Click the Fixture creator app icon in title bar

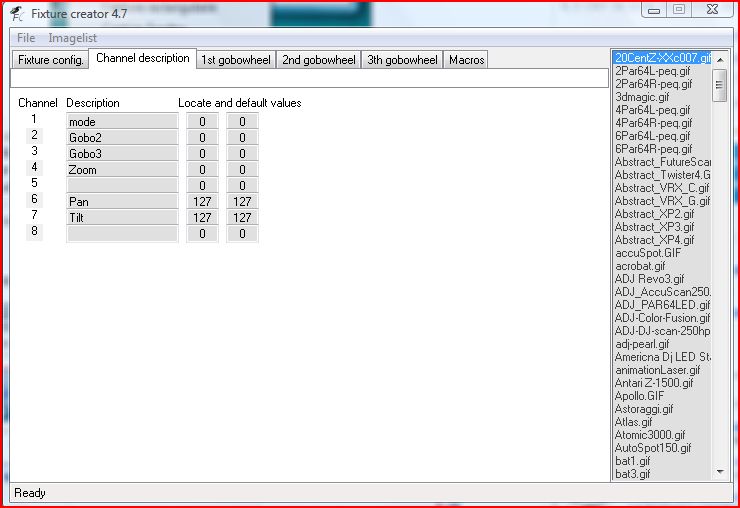17,13
